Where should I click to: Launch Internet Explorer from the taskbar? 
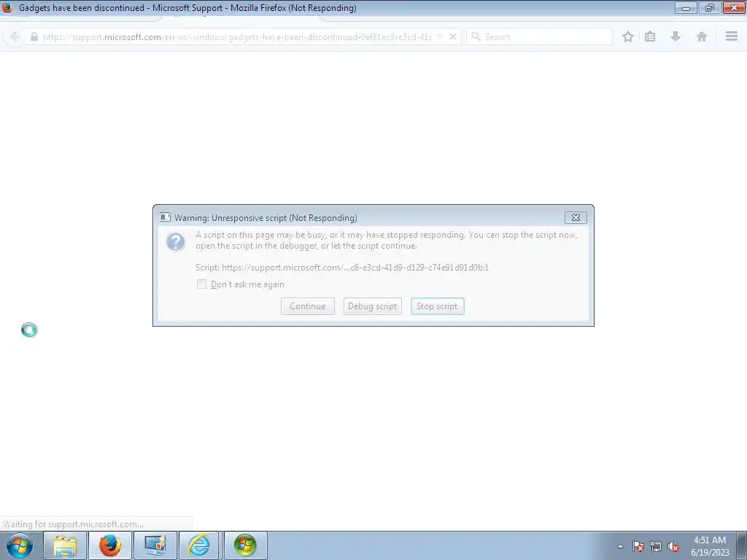(198, 545)
